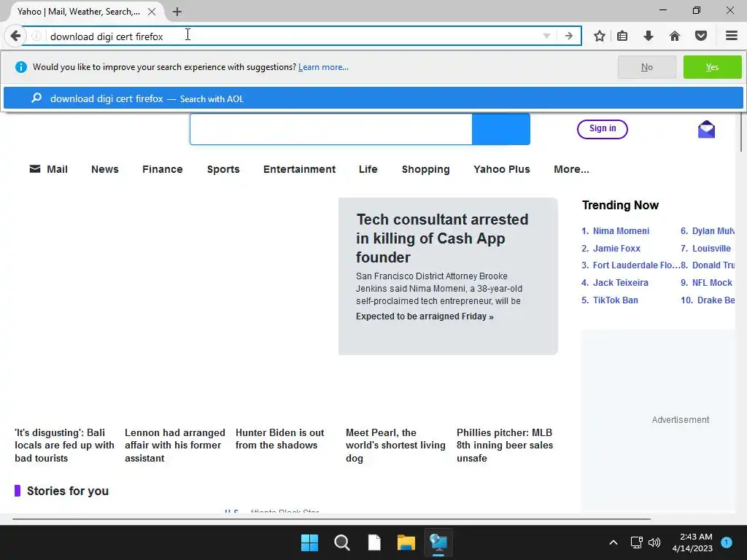
Task: Open a new browser tab
Action: (177, 12)
